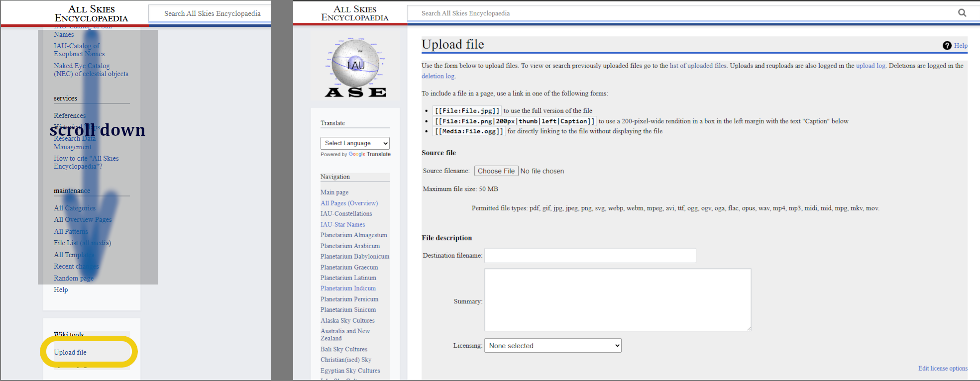Open Egyptian Sky Cultures page
The width and height of the screenshot is (980, 381).
pos(350,371)
